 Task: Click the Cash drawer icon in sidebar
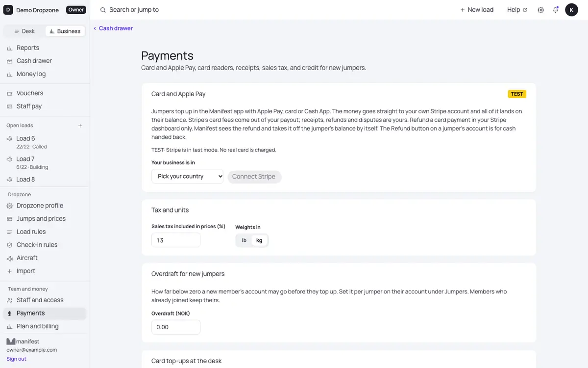[9, 61]
